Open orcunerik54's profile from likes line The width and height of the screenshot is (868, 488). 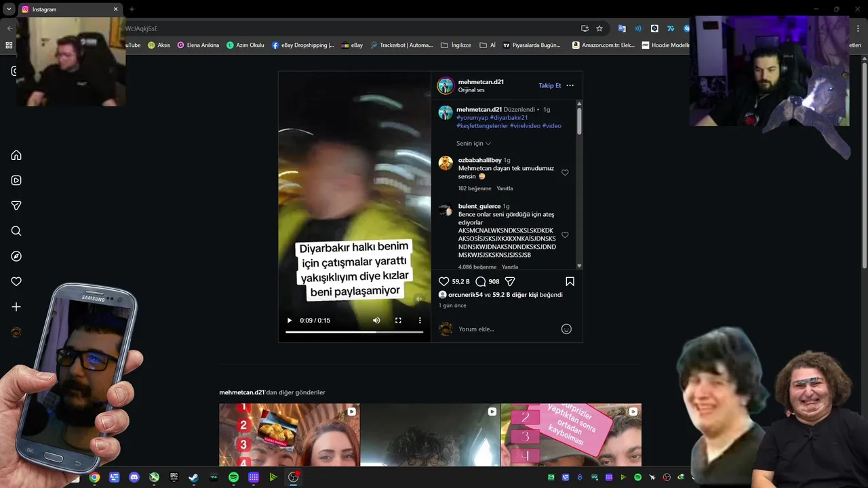point(465,295)
